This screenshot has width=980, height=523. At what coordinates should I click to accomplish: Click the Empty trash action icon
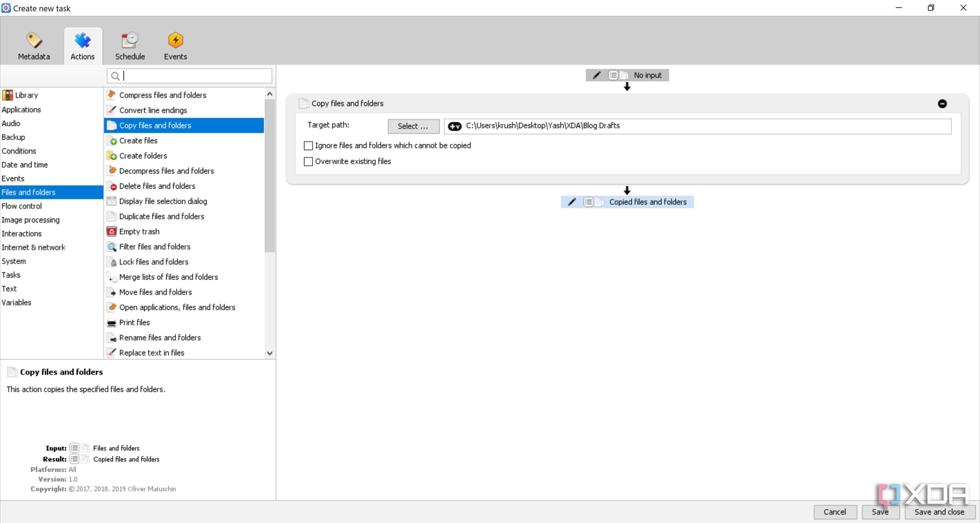(111, 231)
